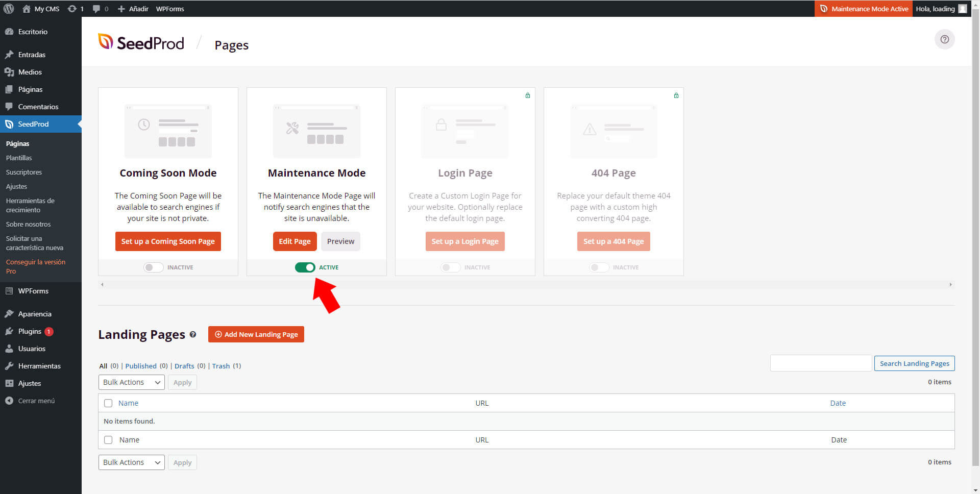Click bottom Apply button
Screen dimensions: 980x494
coord(182,462)
